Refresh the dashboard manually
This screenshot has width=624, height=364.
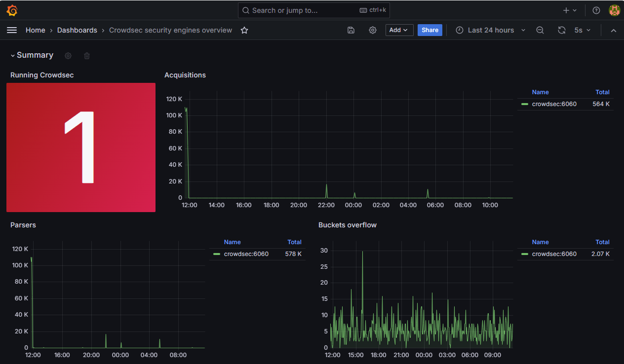[x=561, y=30]
